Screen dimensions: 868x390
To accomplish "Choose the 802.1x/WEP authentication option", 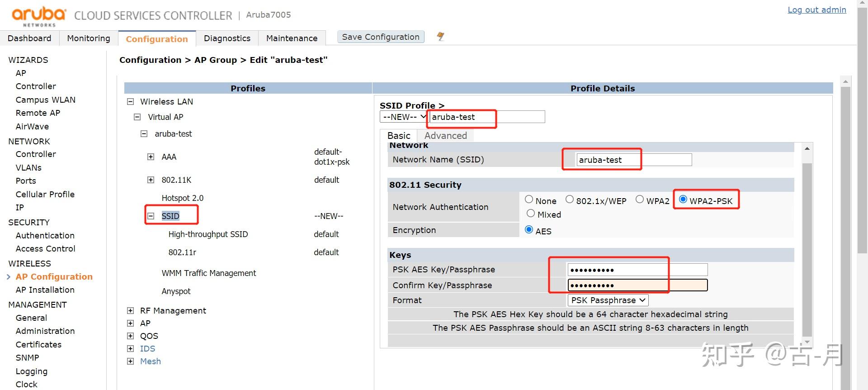I will point(570,200).
